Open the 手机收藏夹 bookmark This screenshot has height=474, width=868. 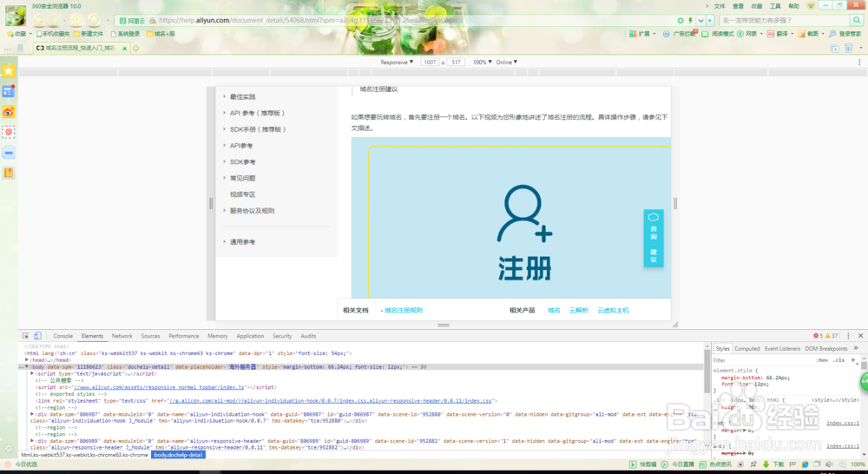tap(53, 34)
